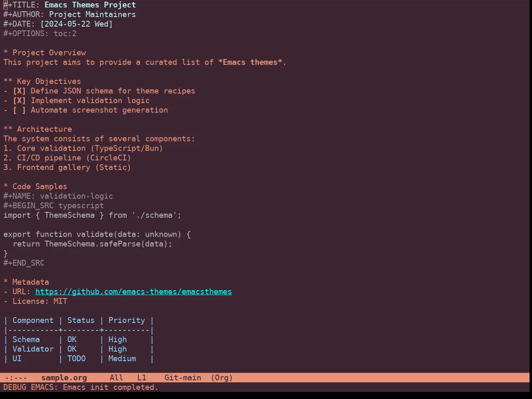
Task: Collapse the 'Key Objectives' subheading
Action: click(x=42, y=81)
